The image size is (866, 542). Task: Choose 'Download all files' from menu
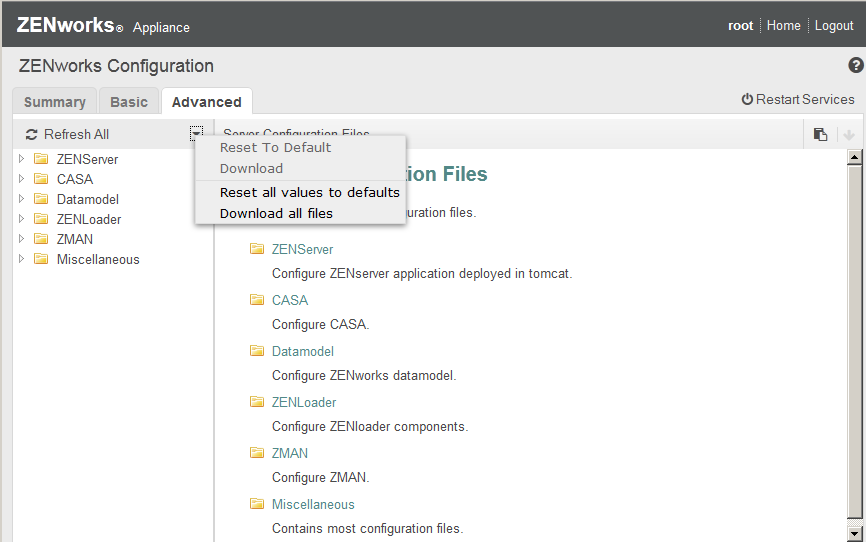click(x=276, y=213)
